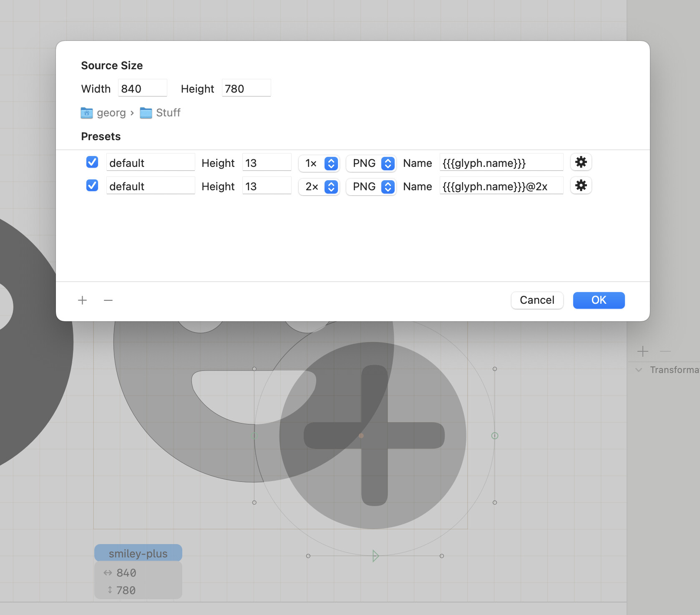700x615 pixels.
Task: Open the 2x scale dropdown
Action: tap(319, 187)
